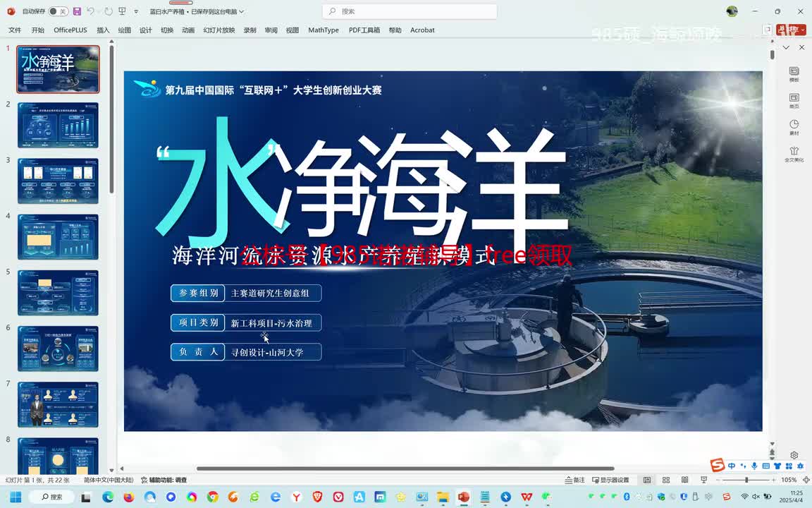Select slide 5 thumbnail

(x=58, y=293)
